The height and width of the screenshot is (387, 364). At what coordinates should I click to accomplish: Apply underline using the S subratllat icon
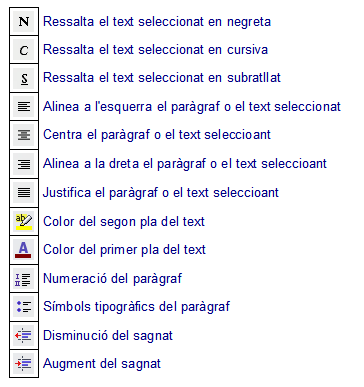point(24,78)
